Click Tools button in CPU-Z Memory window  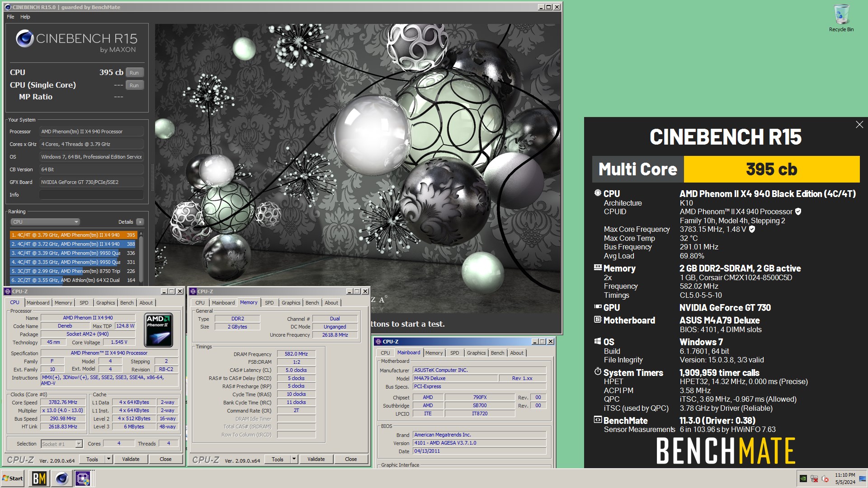[278, 459]
